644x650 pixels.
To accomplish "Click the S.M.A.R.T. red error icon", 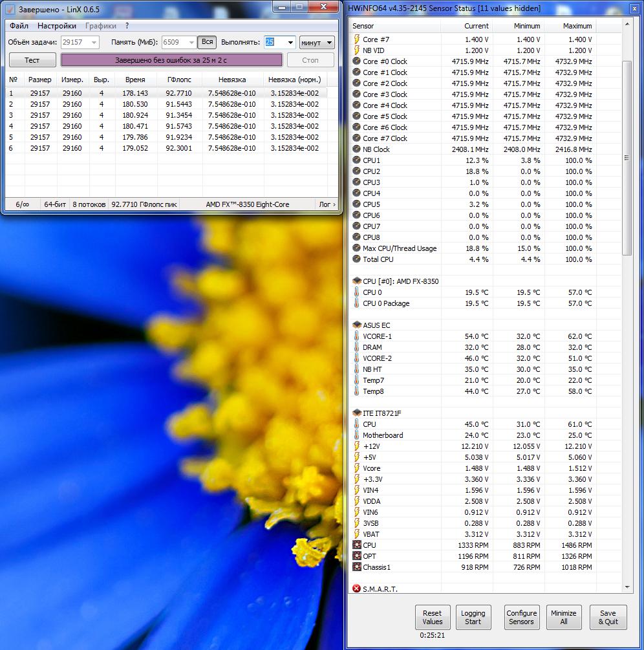I will point(356,588).
